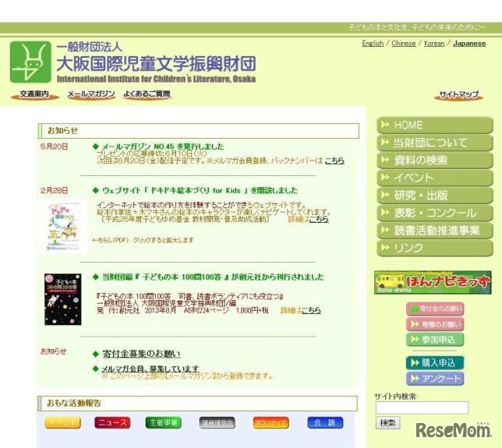Follow こちら link for mail magazine back numbers
The height and width of the screenshot is (448, 502).
334,161
